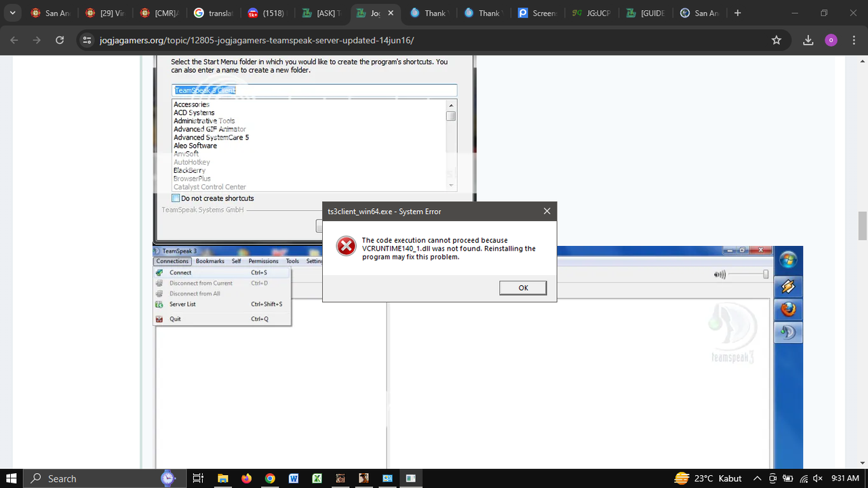The image size is (868, 488).
Task: Go back to the previous page
Action: [x=14, y=40]
